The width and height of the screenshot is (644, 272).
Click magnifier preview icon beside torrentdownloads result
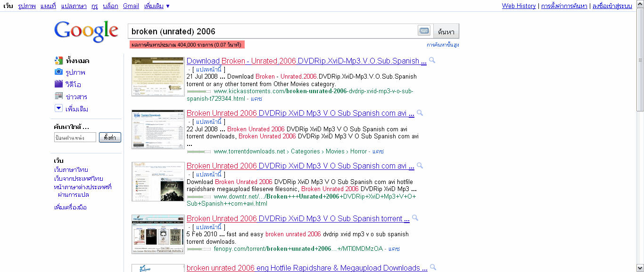[420, 113]
